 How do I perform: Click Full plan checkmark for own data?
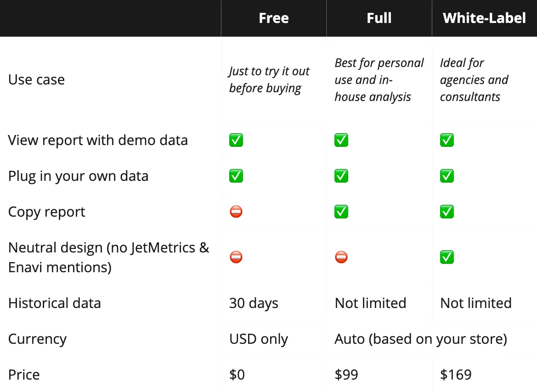coord(341,176)
